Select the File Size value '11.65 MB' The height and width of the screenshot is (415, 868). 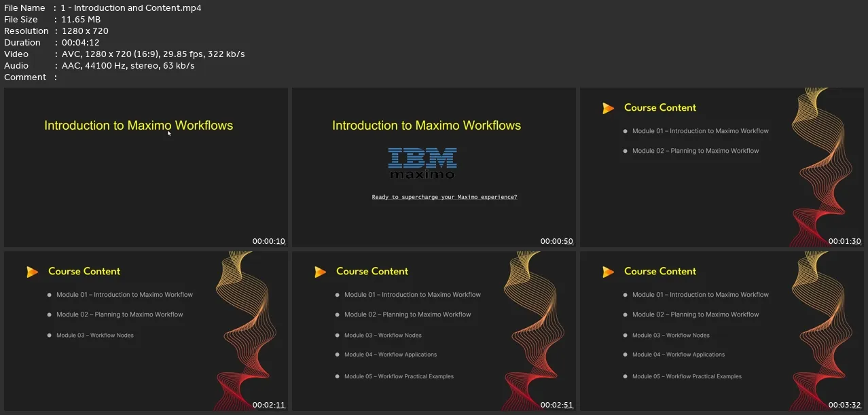point(81,19)
